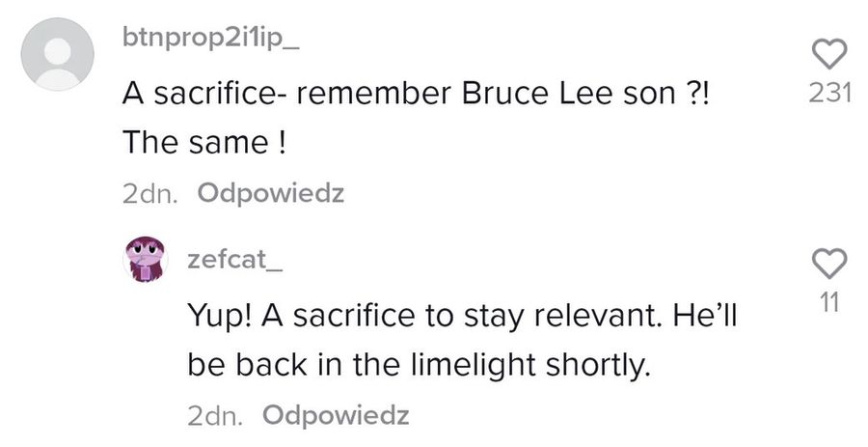Screen dimensions: 868x447
Task: Open zefcat_'s purple cartoon avatar
Action: tap(145, 260)
